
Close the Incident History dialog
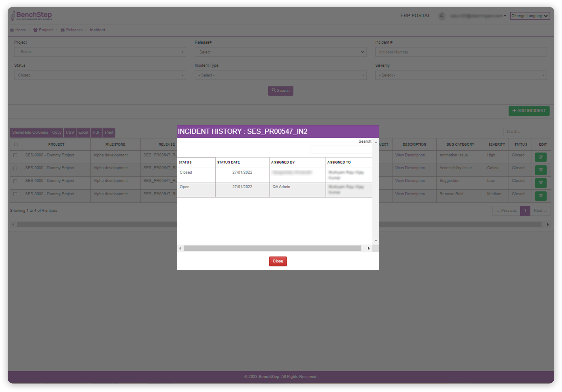278,261
